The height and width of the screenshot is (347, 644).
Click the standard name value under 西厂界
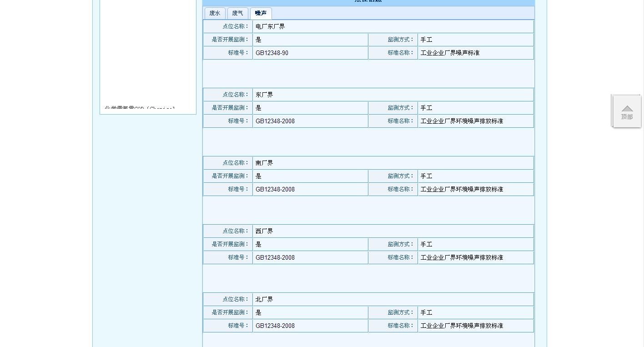[x=462, y=258]
